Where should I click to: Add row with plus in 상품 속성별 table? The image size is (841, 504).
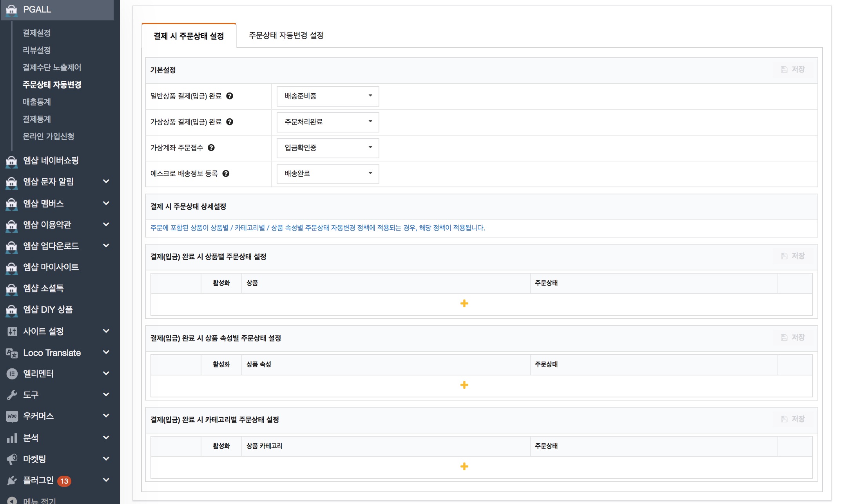click(x=464, y=385)
